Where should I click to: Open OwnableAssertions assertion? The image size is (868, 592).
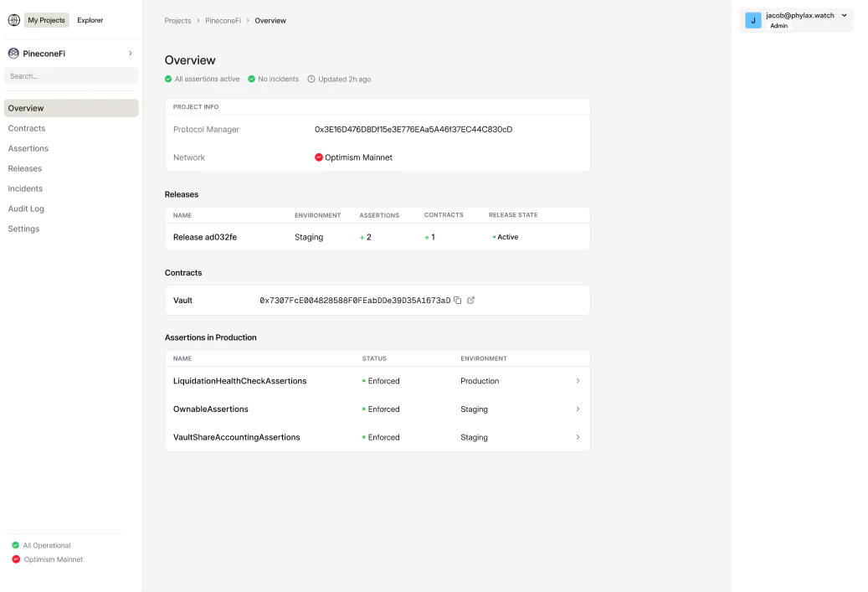click(211, 409)
